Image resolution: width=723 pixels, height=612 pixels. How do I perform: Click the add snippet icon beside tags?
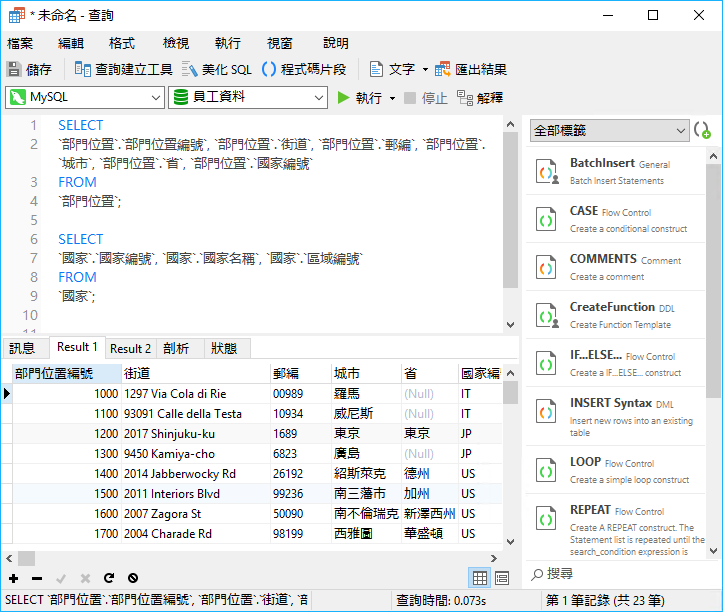point(702,131)
